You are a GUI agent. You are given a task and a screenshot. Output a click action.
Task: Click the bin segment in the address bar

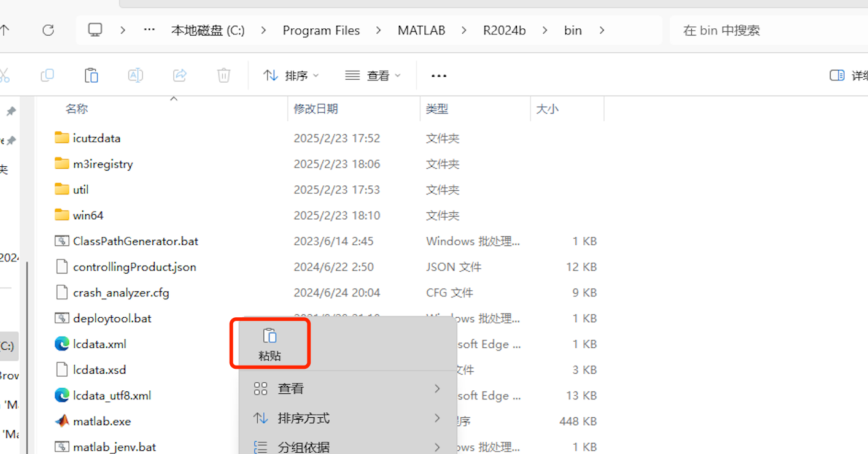[x=573, y=30]
